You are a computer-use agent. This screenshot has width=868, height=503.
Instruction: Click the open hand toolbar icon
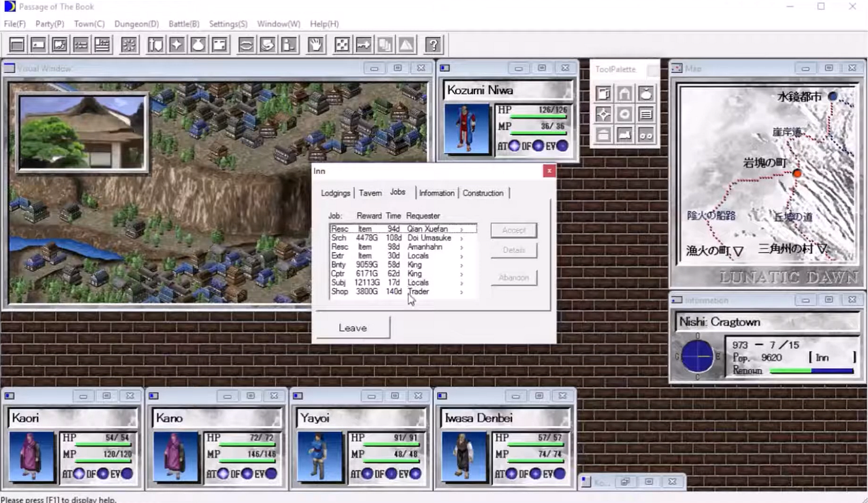tap(316, 45)
